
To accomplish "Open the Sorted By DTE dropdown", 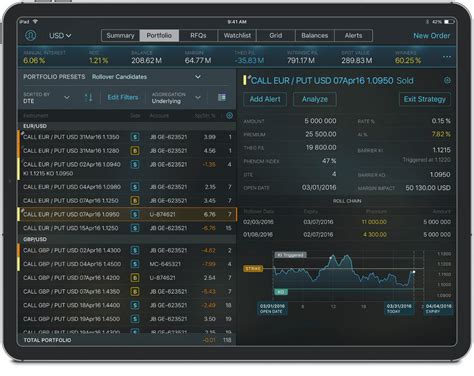I will 47,98.
